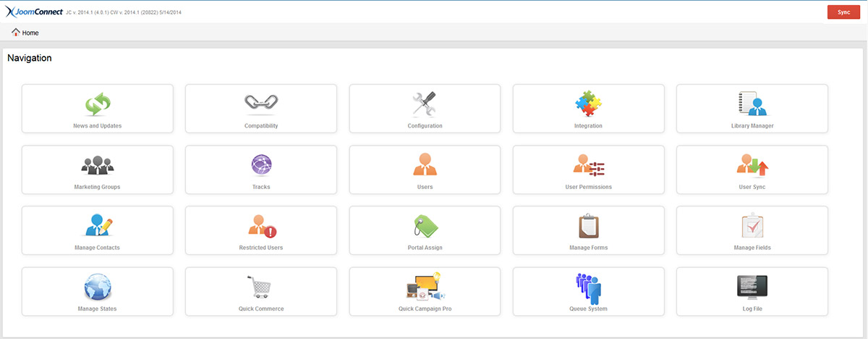Click the Navigation heading
The image size is (868, 339).
pyautogui.click(x=30, y=58)
